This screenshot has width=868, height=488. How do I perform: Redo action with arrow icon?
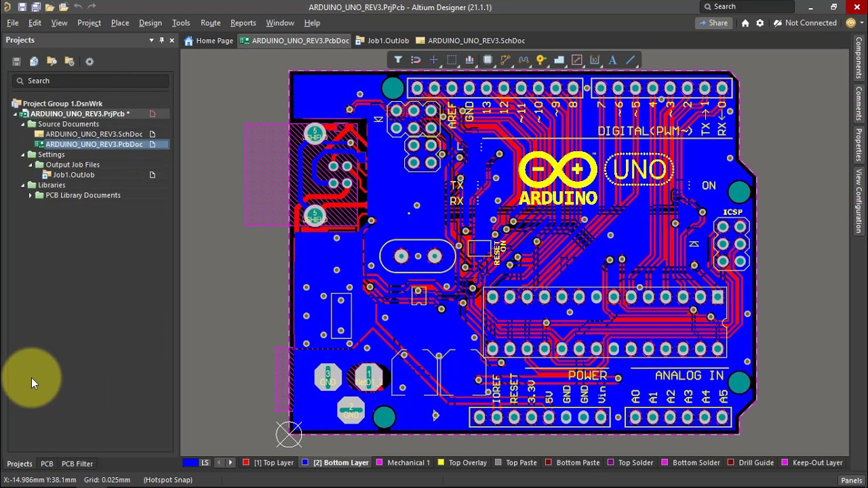pos(92,7)
